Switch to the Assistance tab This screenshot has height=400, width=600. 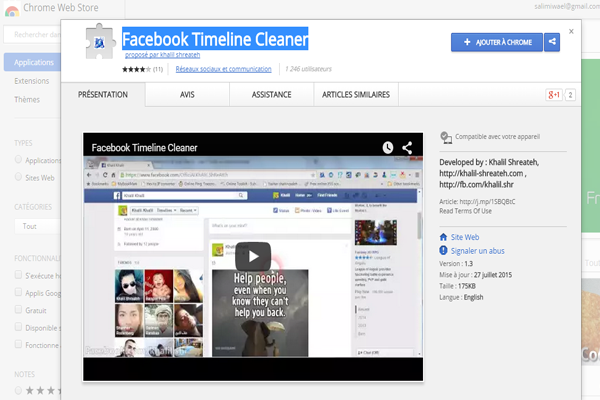coord(271,95)
